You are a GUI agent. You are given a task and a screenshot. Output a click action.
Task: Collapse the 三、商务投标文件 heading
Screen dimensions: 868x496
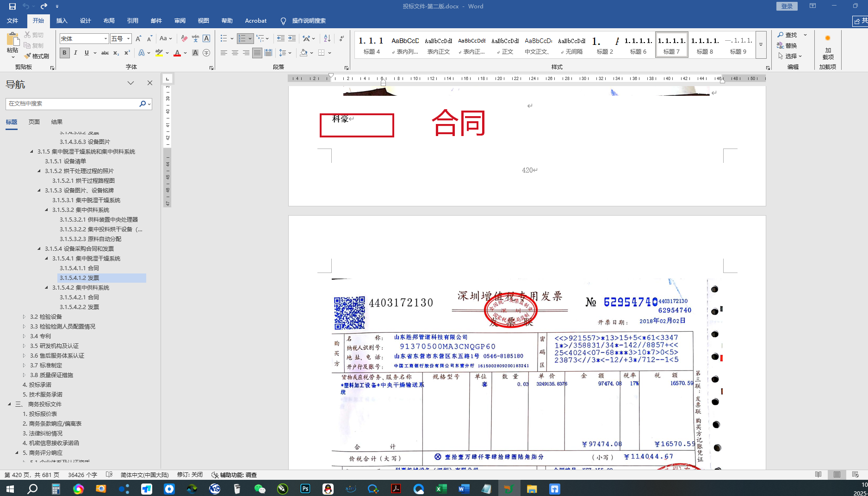click(x=9, y=404)
